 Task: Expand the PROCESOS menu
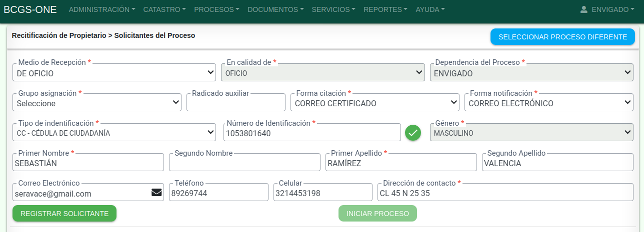216,9
